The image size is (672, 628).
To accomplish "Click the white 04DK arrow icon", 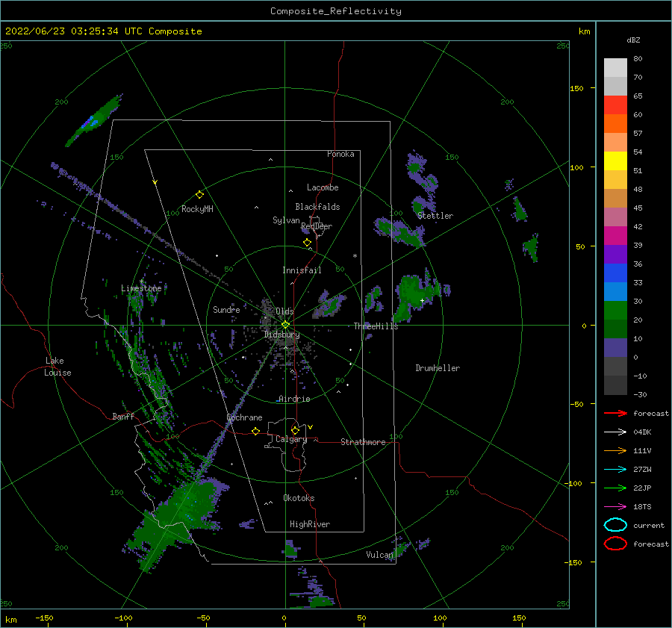I will point(615,432).
